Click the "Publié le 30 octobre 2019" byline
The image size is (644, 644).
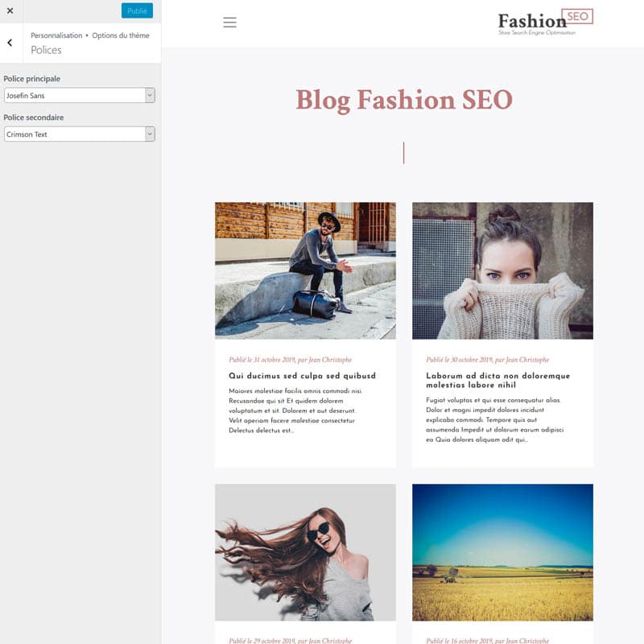point(487,360)
